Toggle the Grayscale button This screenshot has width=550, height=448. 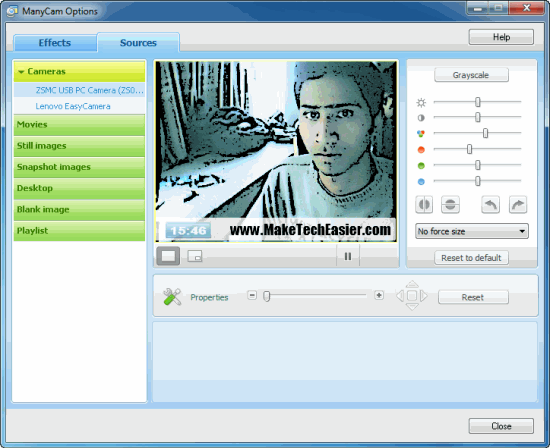coord(471,75)
